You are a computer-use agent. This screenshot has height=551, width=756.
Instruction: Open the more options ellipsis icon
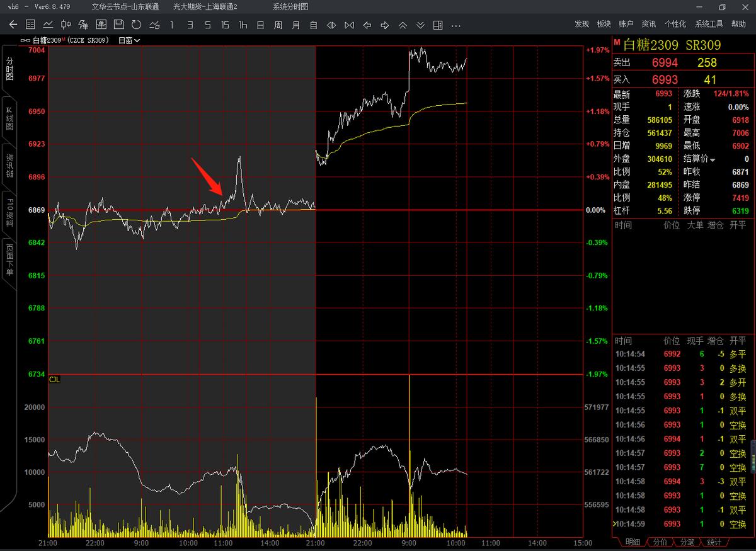[456, 25]
